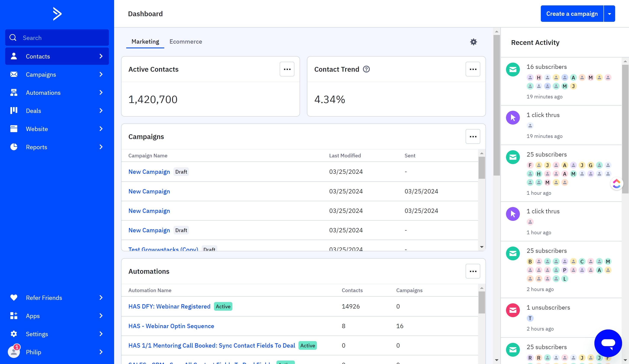Select the Reports pie chart icon

pos(14,147)
